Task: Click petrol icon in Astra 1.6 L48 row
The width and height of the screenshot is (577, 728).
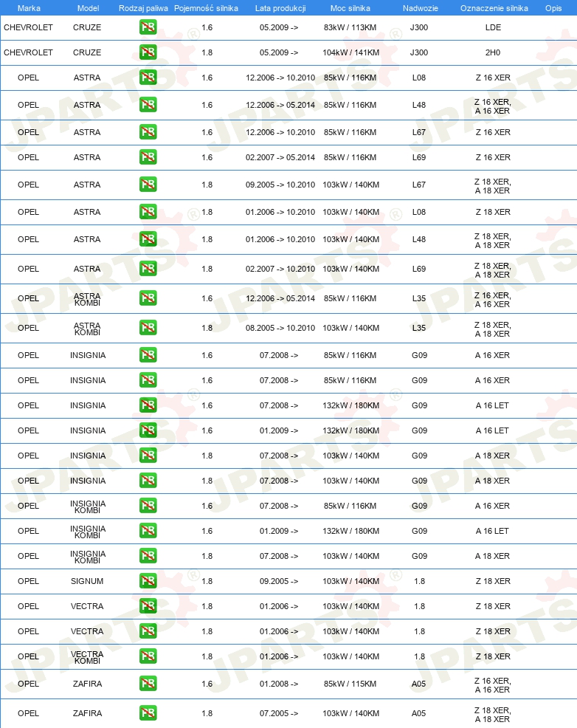Action: coord(148,105)
